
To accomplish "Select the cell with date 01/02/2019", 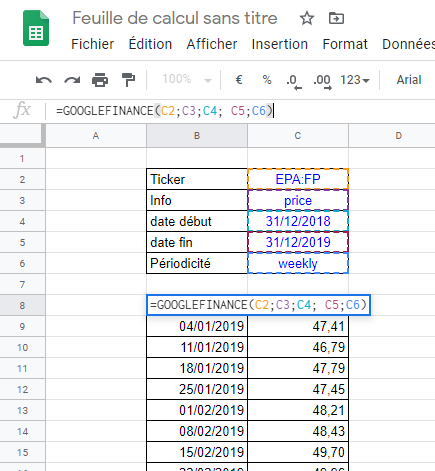I will tap(197, 410).
